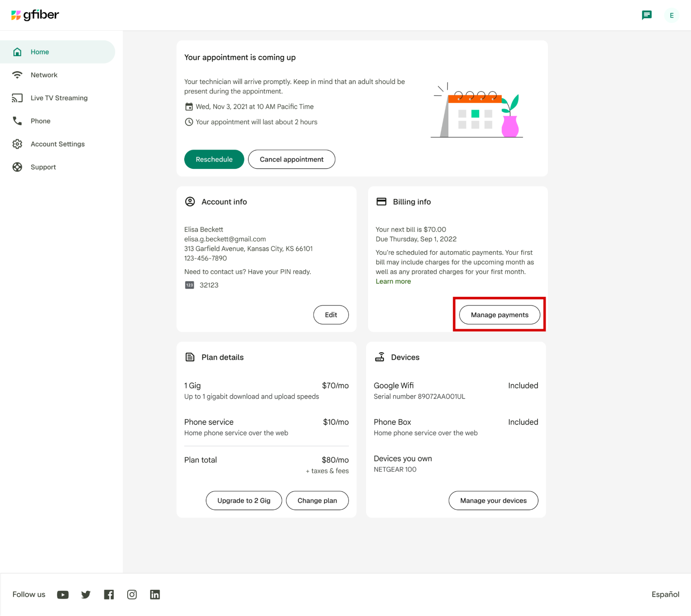Click the next bill $70.00 text
The image size is (691, 616).
click(x=411, y=229)
